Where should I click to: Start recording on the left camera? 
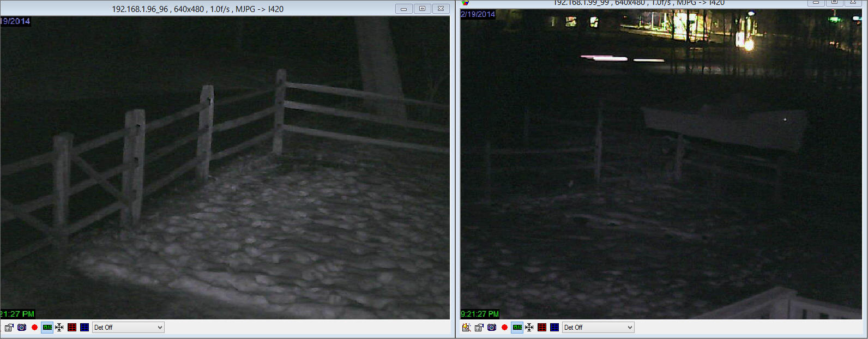pyautogui.click(x=34, y=328)
